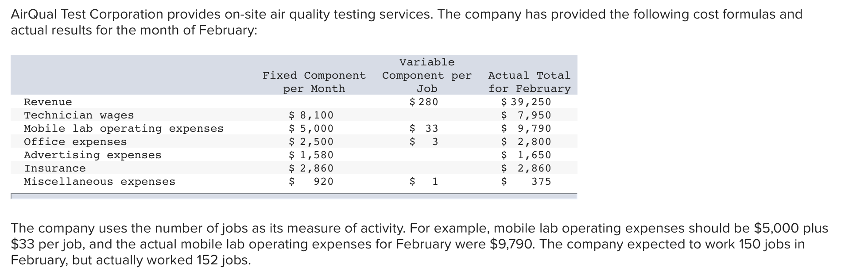Click the Technician wages row label
Image resolution: width=868 pixels, height=275 pixels.
pos(79,115)
